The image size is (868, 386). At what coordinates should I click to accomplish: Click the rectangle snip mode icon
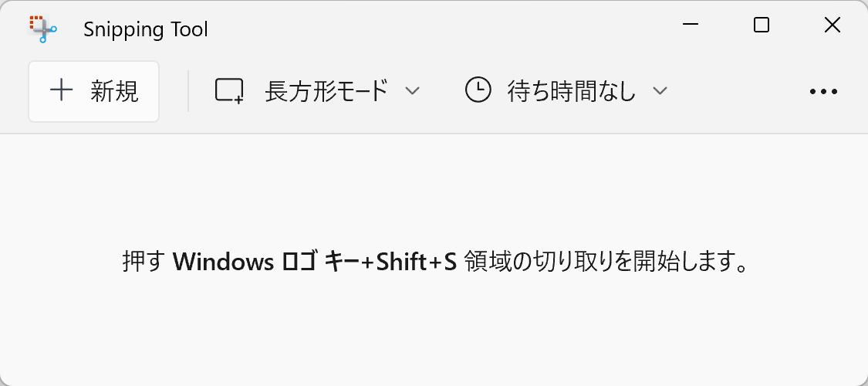[x=229, y=91]
